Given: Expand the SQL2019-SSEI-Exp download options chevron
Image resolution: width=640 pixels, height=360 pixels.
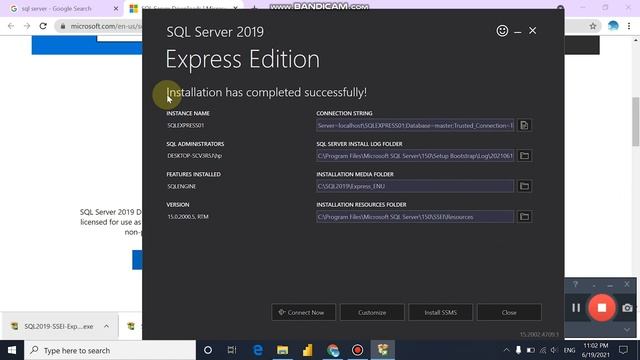Looking at the screenshot, I should click(x=107, y=326).
